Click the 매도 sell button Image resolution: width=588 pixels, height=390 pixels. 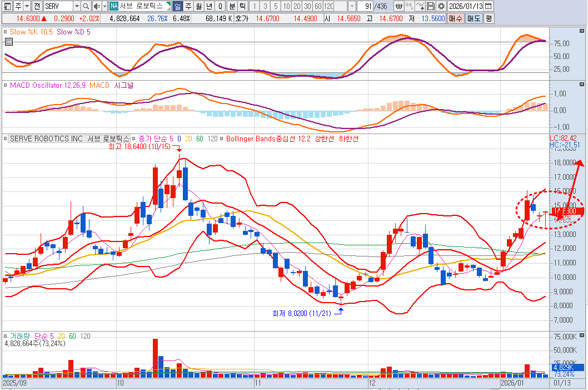474,18
